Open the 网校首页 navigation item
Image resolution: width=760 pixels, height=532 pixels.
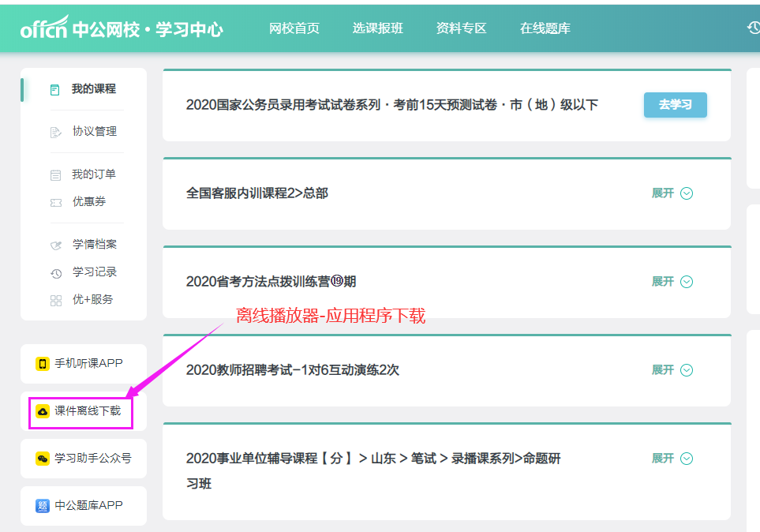coord(294,28)
